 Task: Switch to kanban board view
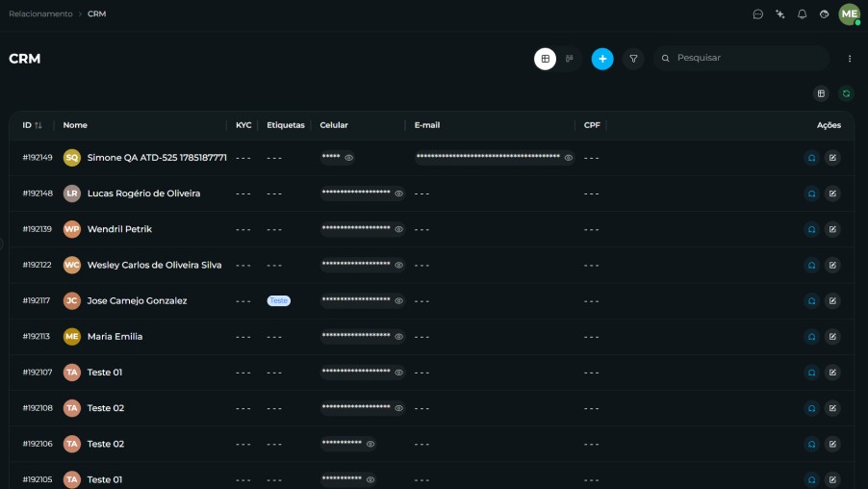[569, 59]
